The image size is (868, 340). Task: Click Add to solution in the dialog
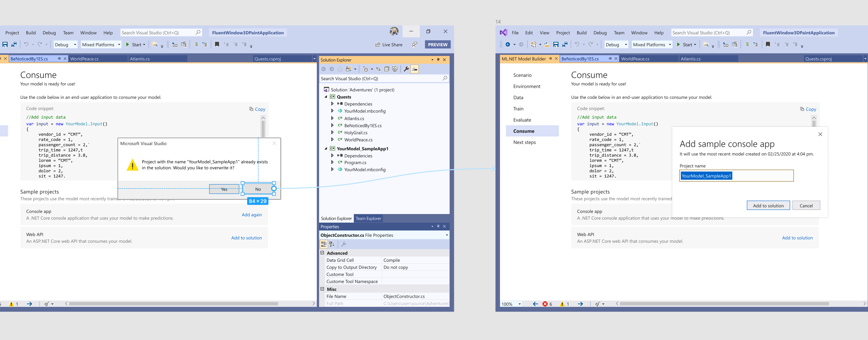(x=768, y=205)
